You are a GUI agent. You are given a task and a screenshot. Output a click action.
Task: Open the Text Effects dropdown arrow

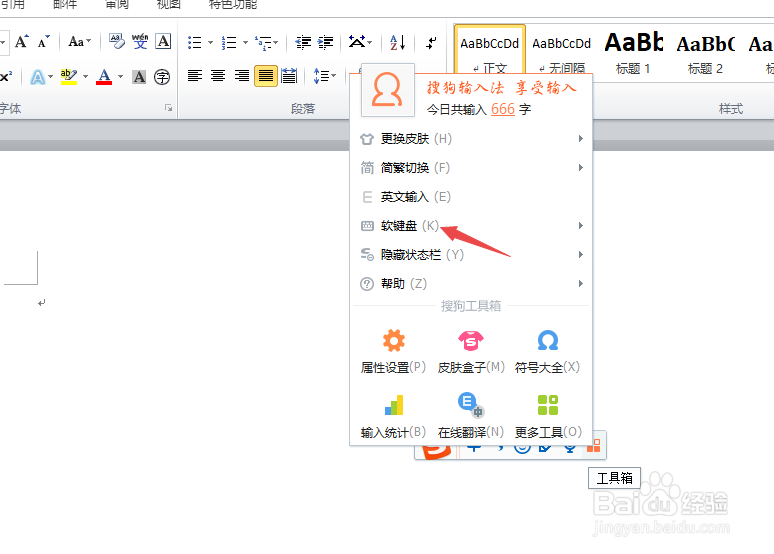(50, 77)
